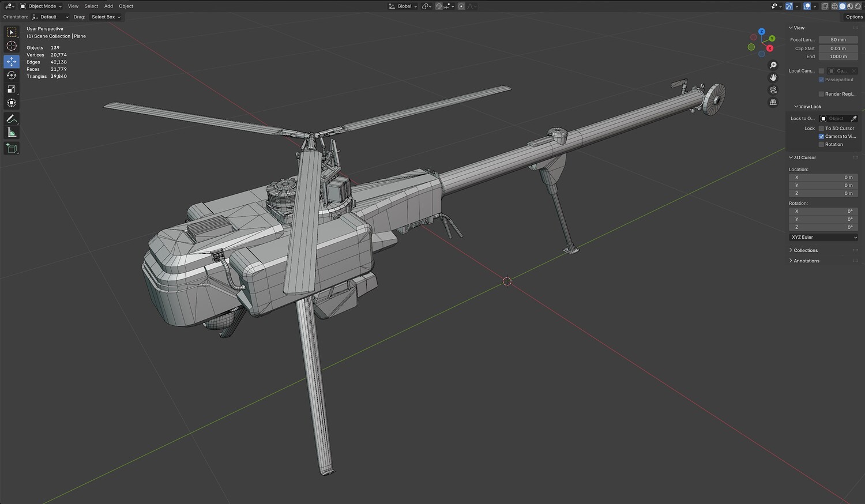The image size is (865, 504).
Task: Expand the Collections panel
Action: [806, 250]
